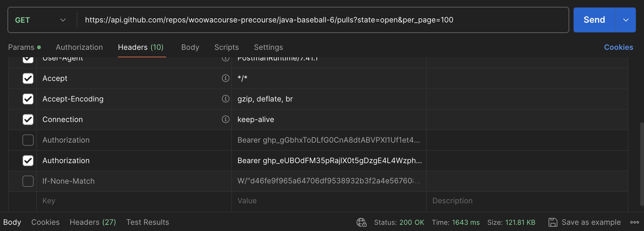Switch to response Headers (27) tab
Viewport: 644px width, 231px height.
pos(93,222)
